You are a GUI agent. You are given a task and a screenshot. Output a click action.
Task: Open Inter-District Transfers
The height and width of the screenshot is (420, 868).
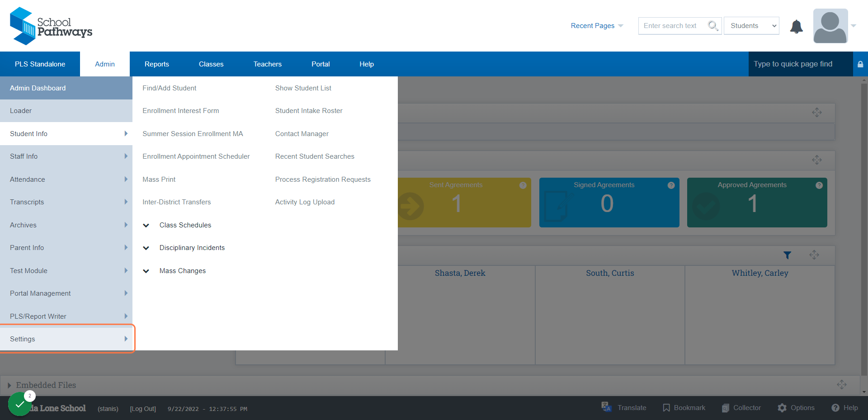click(177, 202)
